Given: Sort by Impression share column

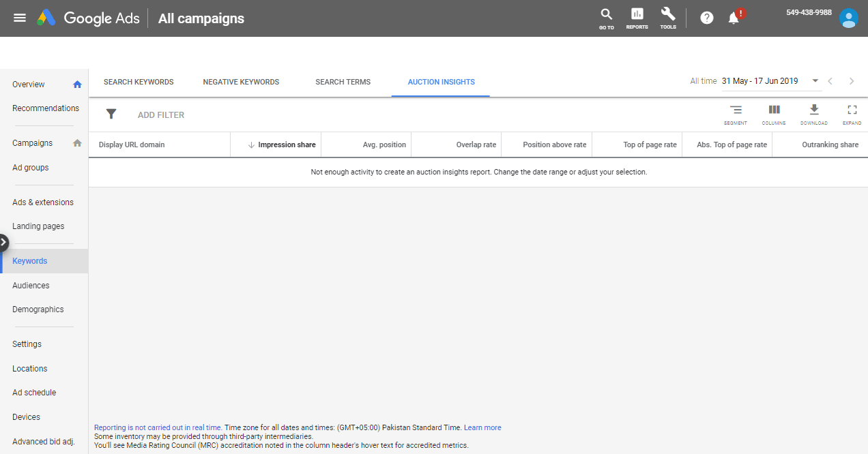Looking at the screenshot, I should pyautogui.click(x=286, y=145).
